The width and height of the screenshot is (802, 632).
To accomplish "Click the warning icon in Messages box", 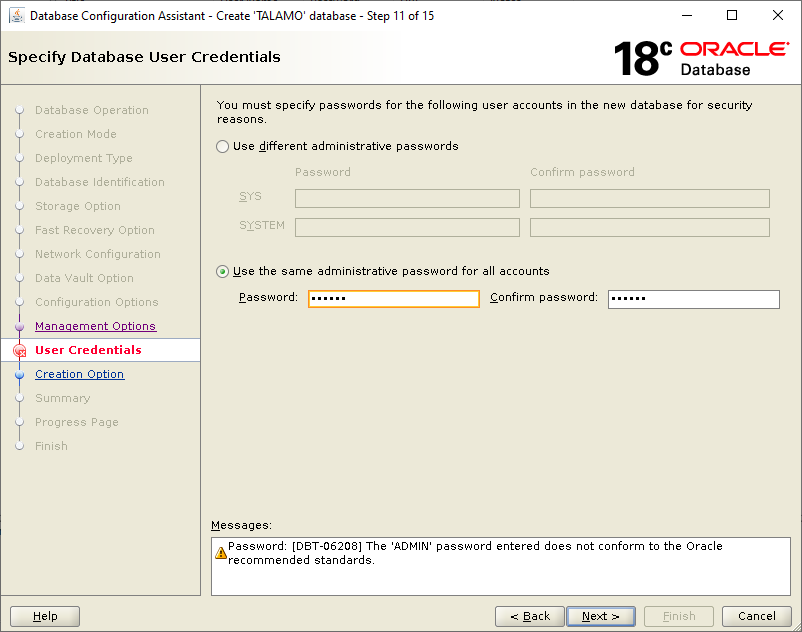I will (220, 553).
